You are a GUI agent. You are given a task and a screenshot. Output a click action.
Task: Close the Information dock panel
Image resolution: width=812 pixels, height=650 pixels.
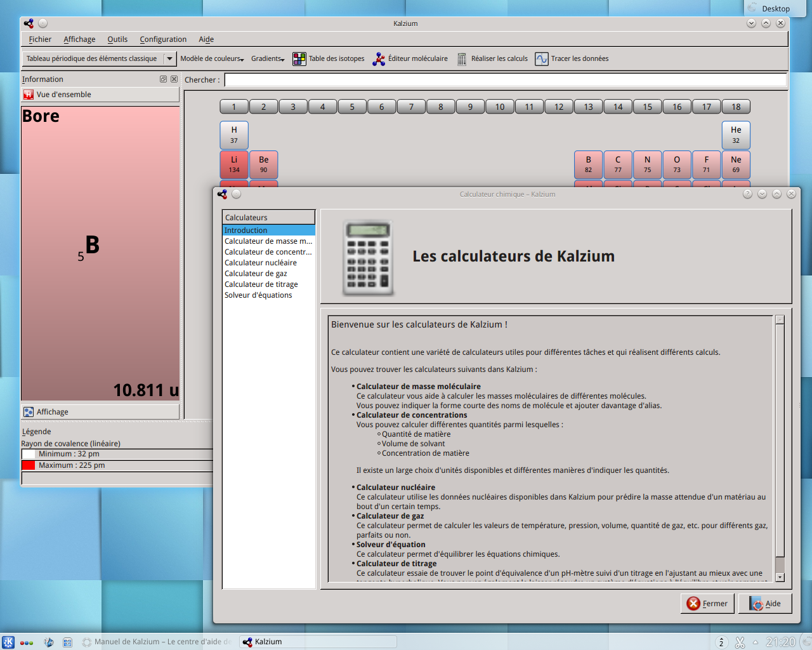174,79
